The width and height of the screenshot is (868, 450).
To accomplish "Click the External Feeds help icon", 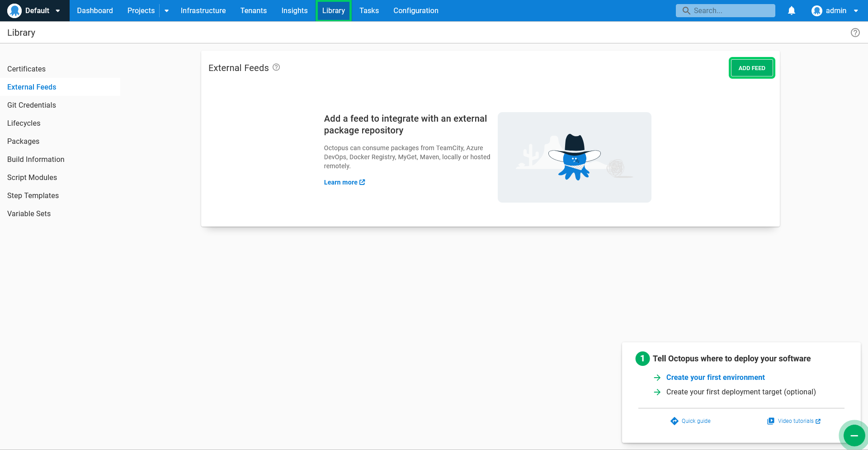I will click(x=276, y=67).
